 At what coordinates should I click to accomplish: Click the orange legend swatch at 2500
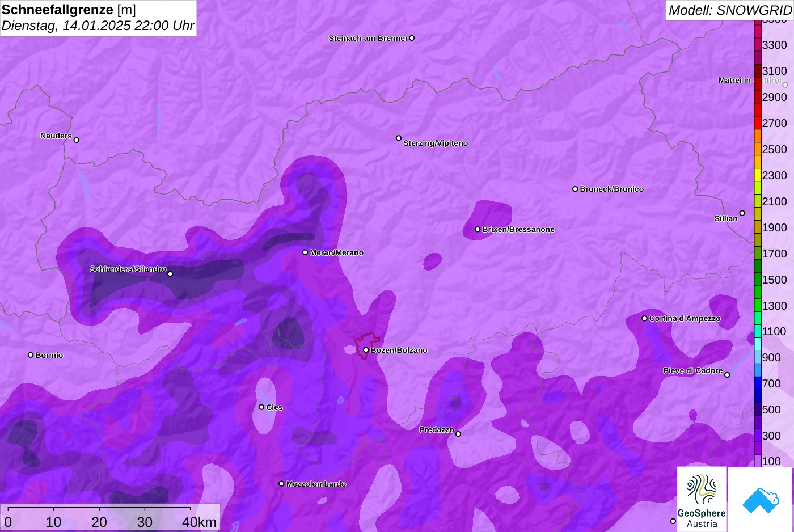point(758,149)
